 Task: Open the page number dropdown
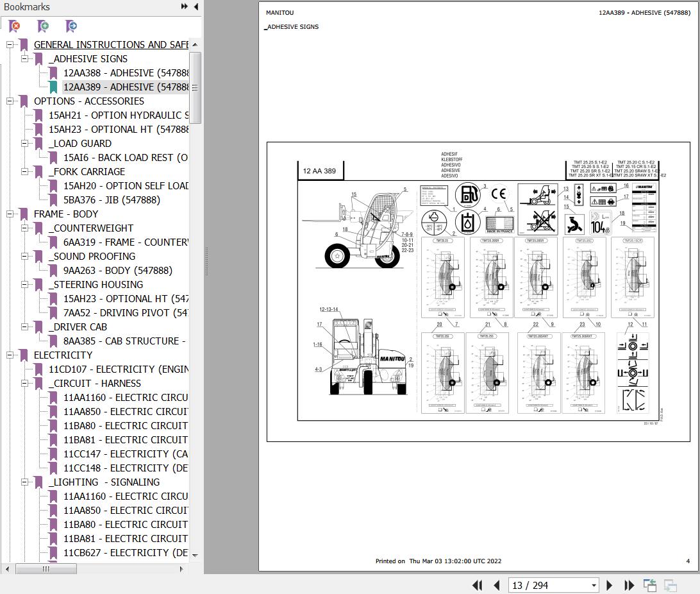coord(594,585)
